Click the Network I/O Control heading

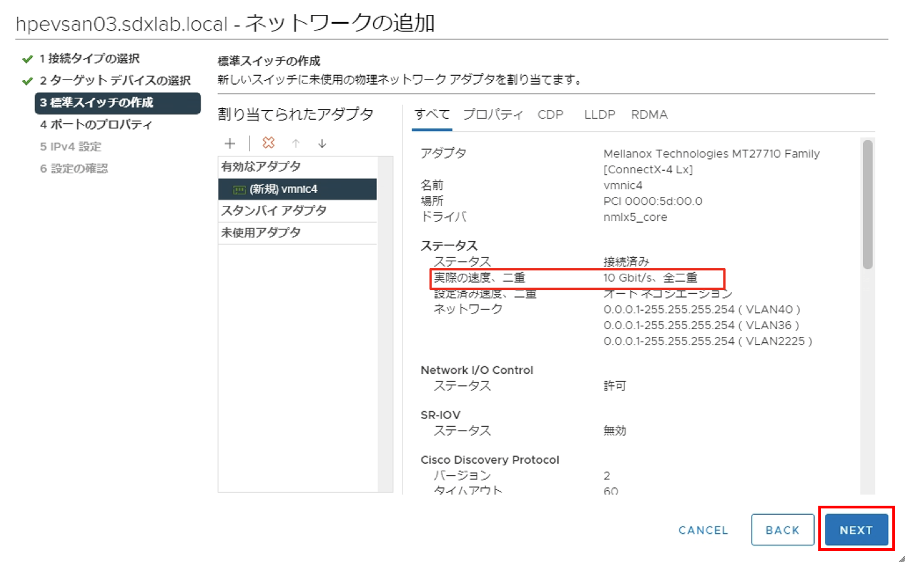point(477,370)
